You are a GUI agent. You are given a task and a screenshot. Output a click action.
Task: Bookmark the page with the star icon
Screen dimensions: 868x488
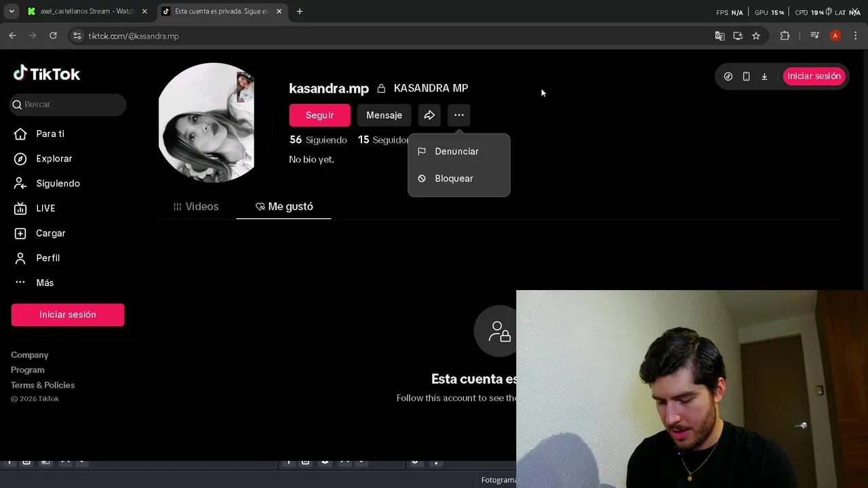click(756, 36)
